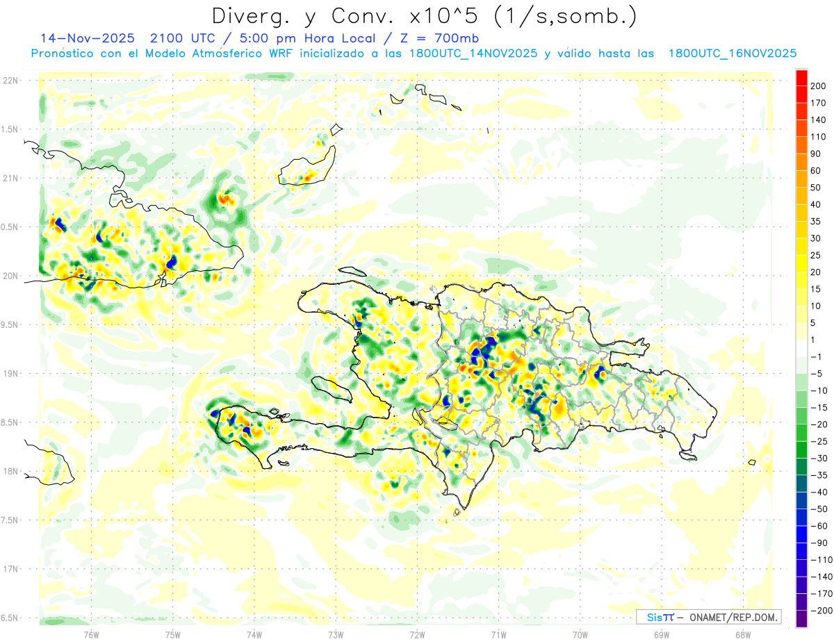Click the "18N" latitude label

(10, 471)
